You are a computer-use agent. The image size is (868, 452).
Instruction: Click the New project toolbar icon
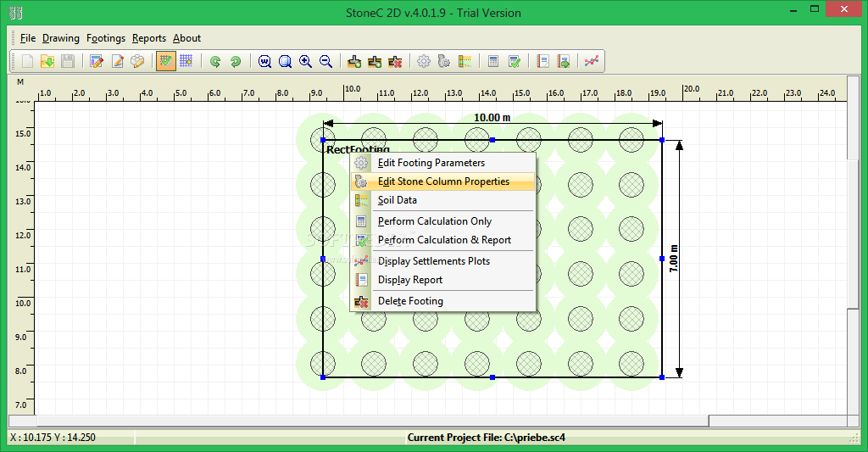(27, 61)
